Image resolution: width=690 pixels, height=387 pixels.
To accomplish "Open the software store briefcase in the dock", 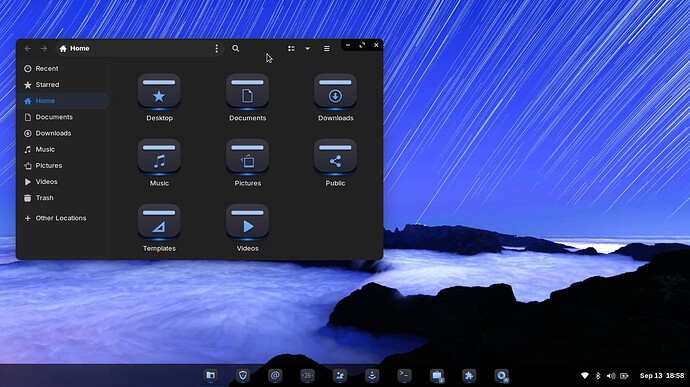I will (437, 376).
